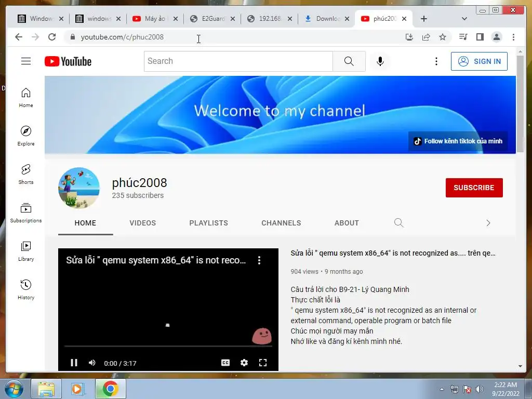Image resolution: width=532 pixels, height=399 pixels.
Task: Show hidden system tray icons
Action: 442,389
